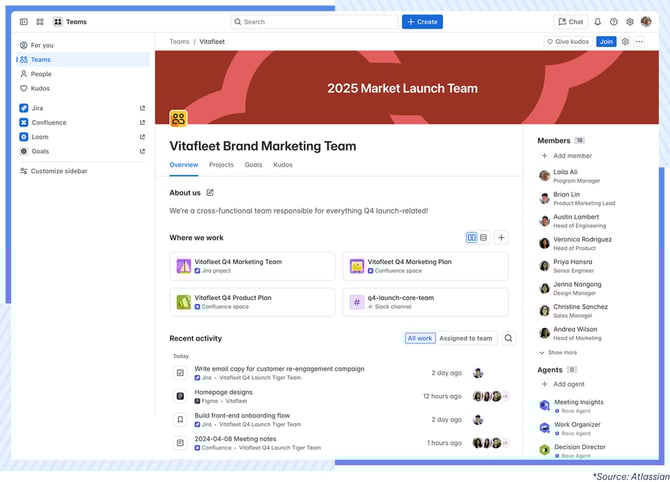This screenshot has height=482, width=670.
Task: Click the Decision Director agent icon
Action: [x=544, y=450]
